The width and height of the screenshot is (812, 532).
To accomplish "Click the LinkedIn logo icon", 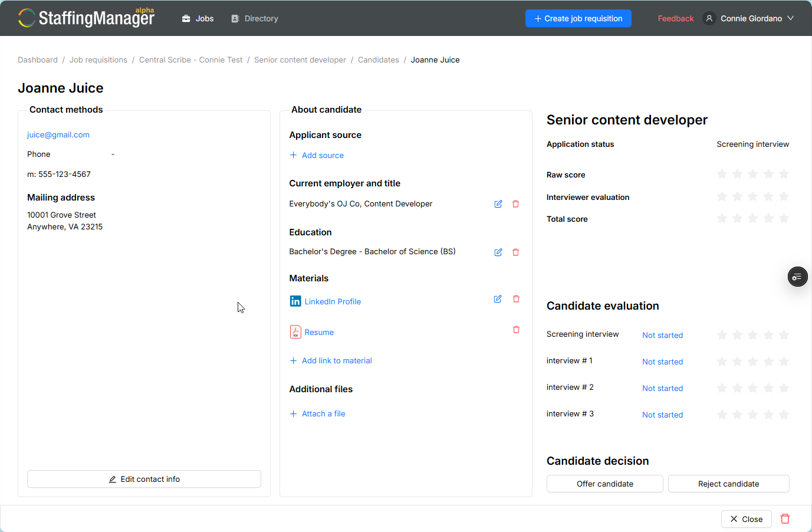I will click(295, 301).
